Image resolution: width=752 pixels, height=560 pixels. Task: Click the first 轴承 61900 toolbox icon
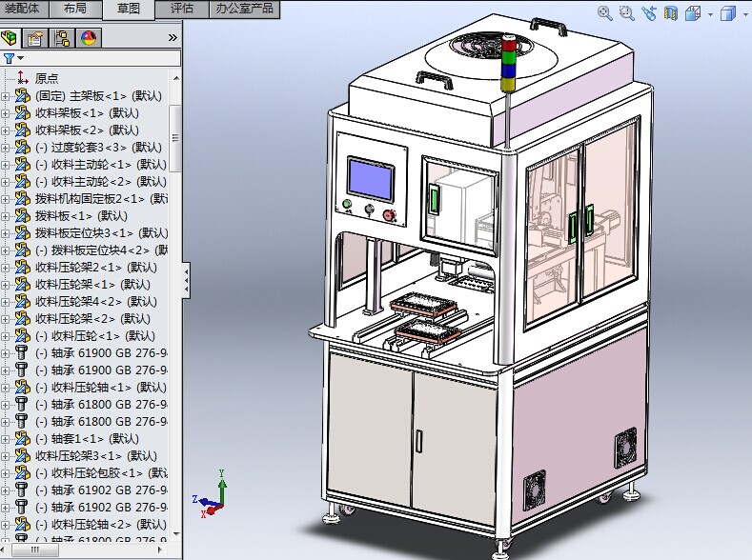click(x=22, y=353)
